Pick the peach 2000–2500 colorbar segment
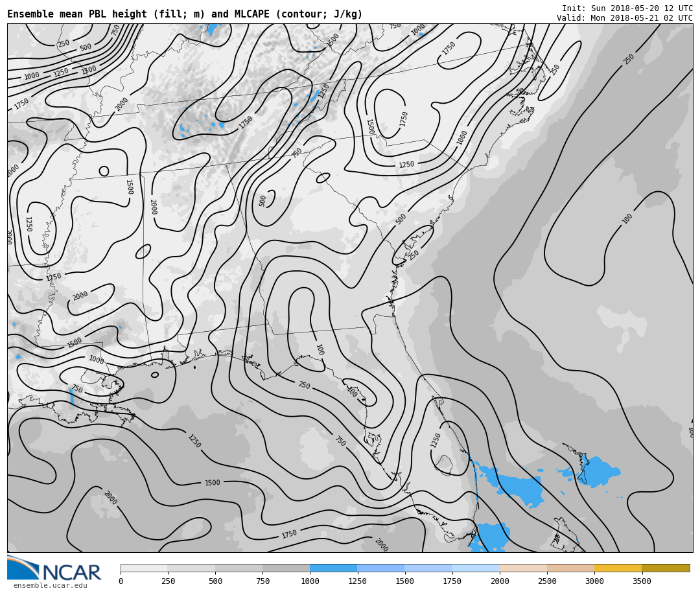700x593 pixels. point(523,568)
